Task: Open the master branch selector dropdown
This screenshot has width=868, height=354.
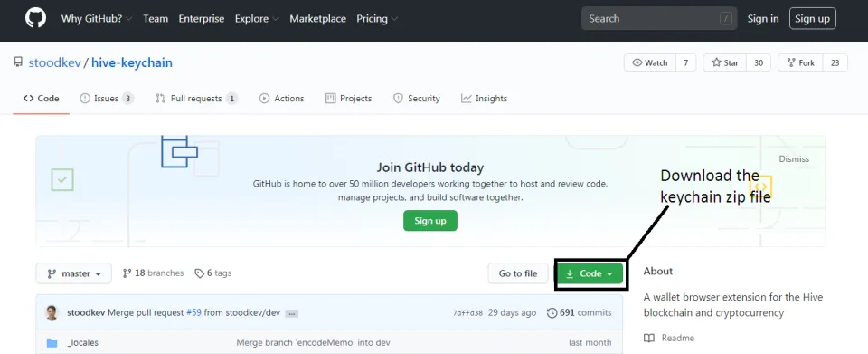Action: [73, 273]
